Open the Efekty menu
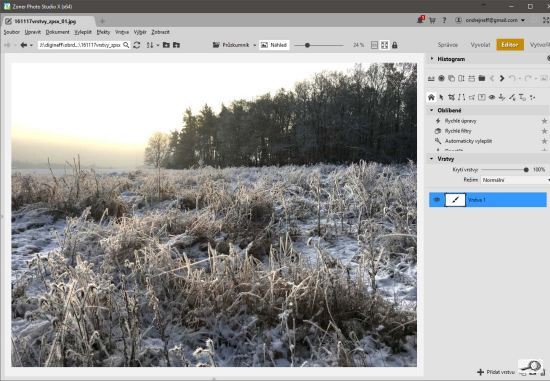The image size is (550, 381). coord(103,32)
